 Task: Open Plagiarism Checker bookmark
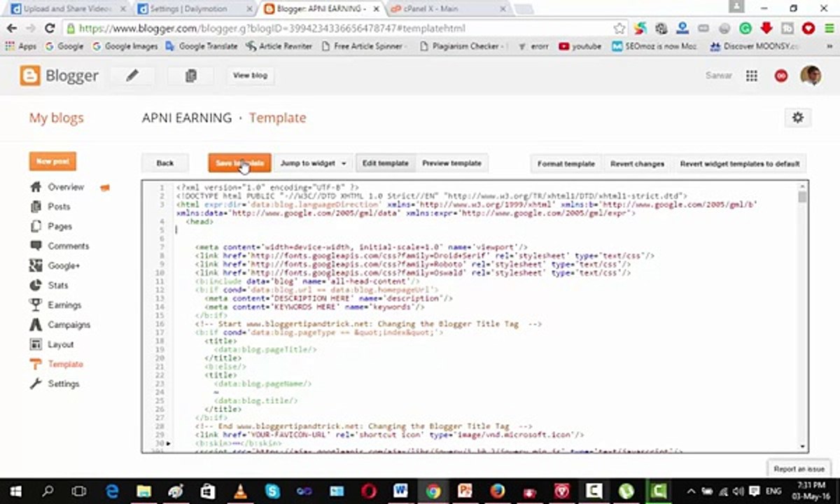(x=462, y=46)
